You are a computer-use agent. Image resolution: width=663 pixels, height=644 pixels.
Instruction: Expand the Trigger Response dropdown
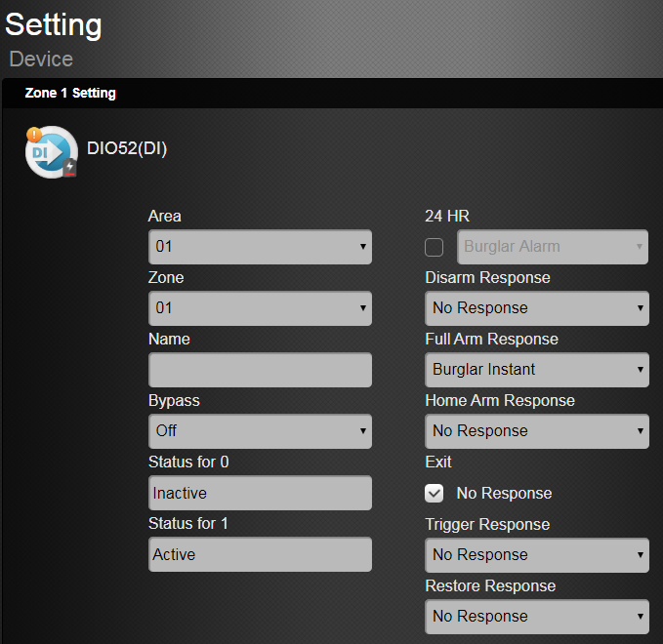[537, 555]
